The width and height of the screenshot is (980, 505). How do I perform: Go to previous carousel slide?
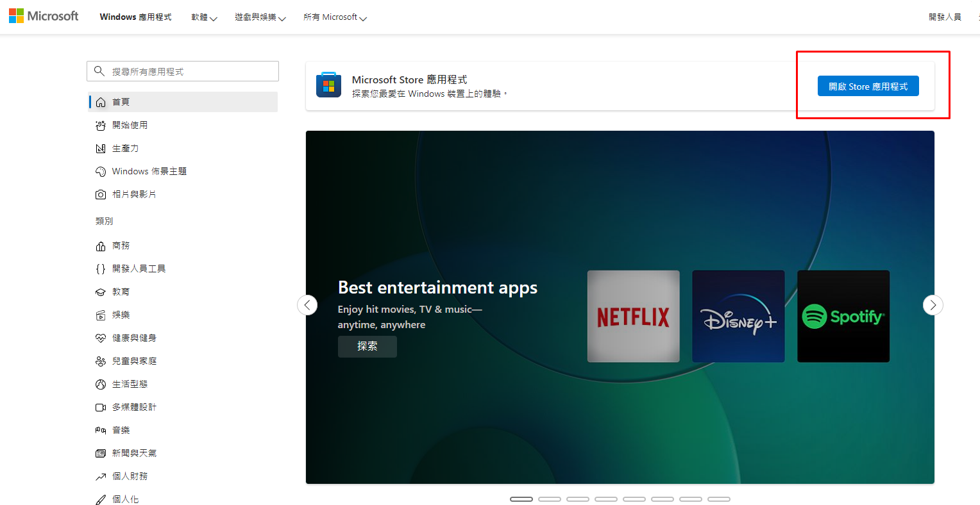click(x=307, y=305)
